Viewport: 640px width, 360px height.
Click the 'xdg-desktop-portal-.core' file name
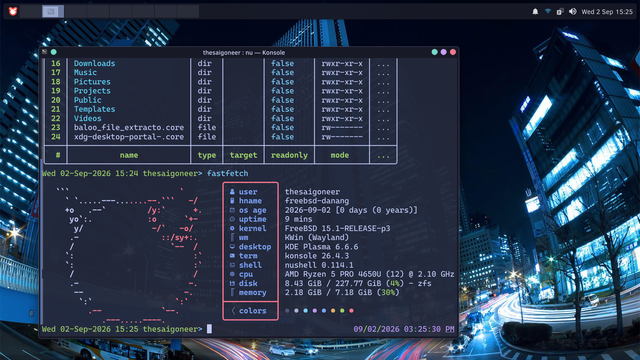129,137
